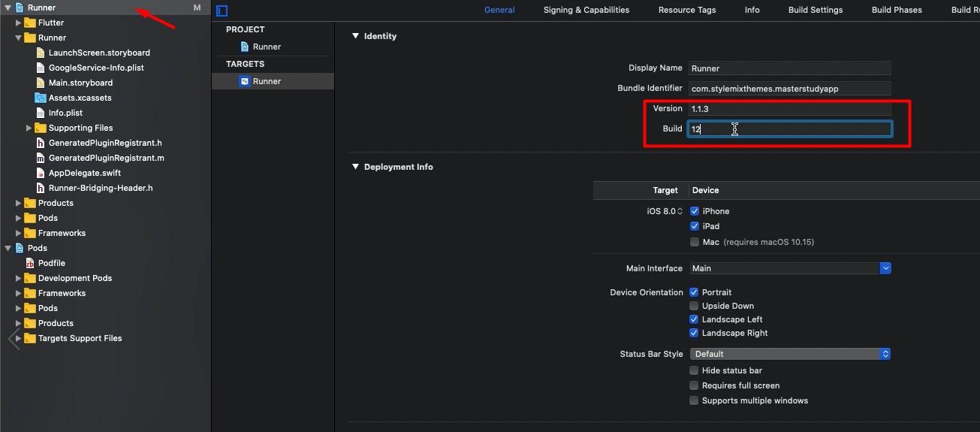Open AppDelegate.swift file icon
The height and width of the screenshot is (432, 980).
(x=41, y=173)
